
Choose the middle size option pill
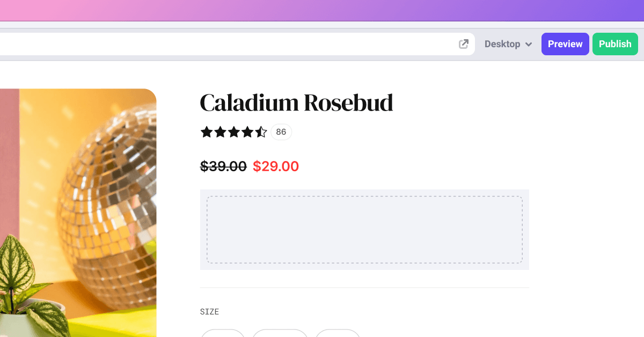[280, 334]
